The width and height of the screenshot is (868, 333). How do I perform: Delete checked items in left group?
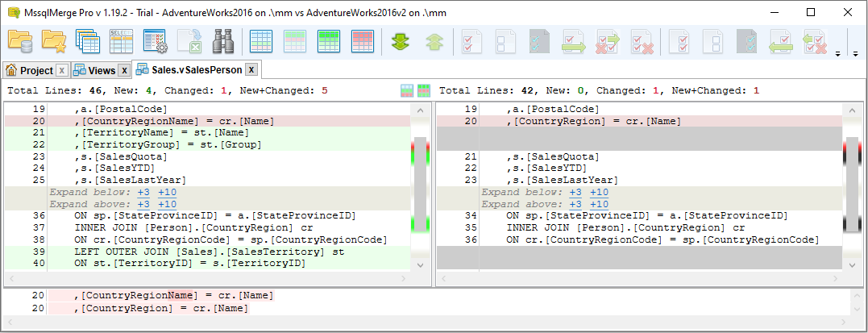tap(642, 42)
